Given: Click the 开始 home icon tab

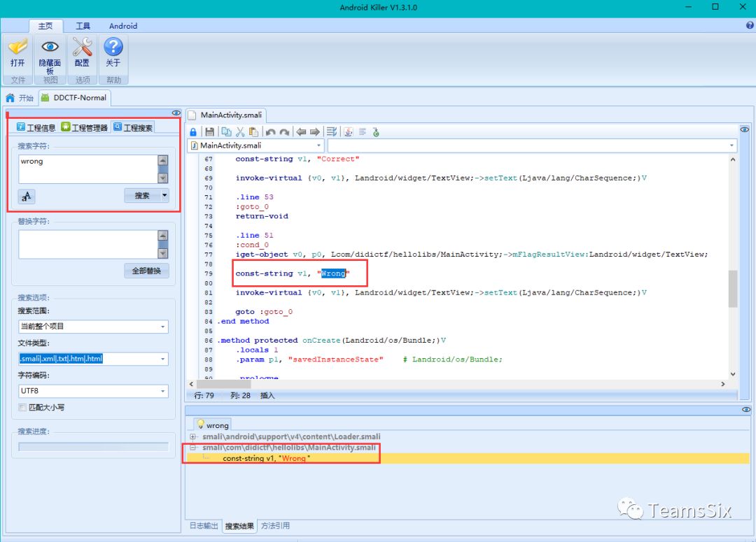Looking at the screenshot, I should pyautogui.click(x=20, y=98).
